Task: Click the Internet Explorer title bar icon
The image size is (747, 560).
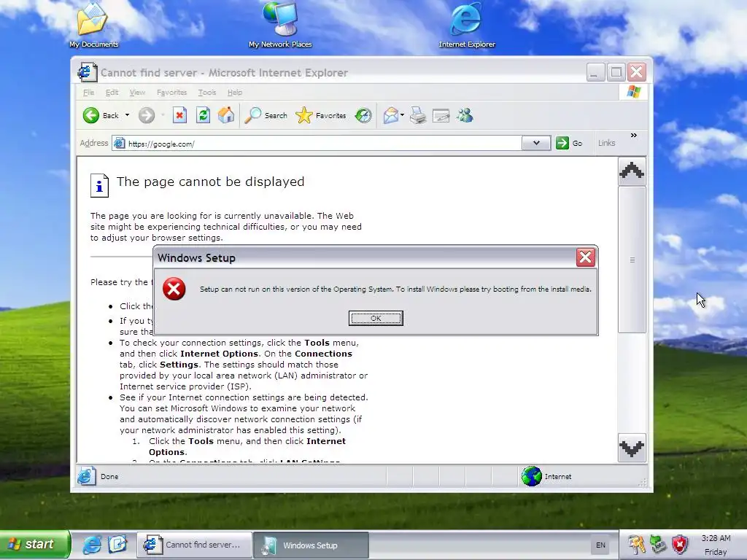Action: (88, 72)
